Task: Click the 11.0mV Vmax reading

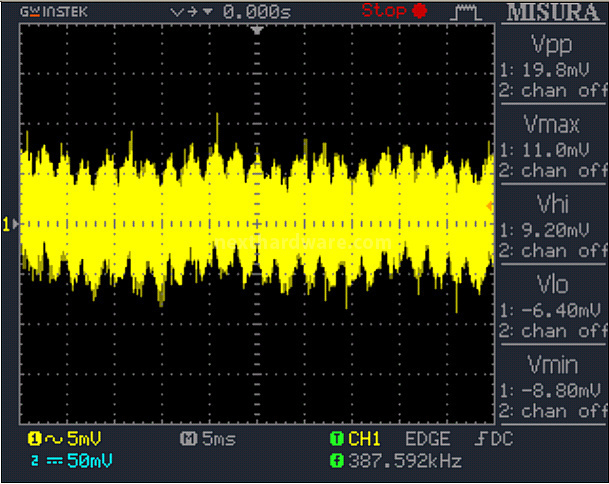Action: click(x=556, y=150)
